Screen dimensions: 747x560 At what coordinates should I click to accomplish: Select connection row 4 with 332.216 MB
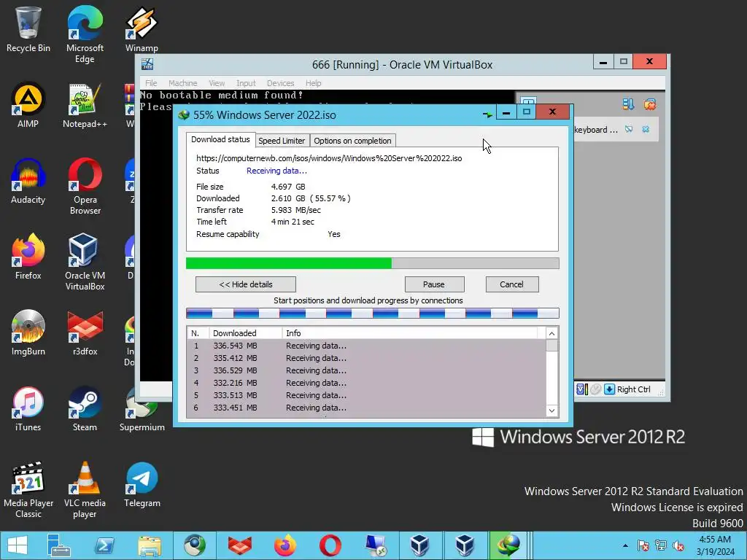click(366, 383)
